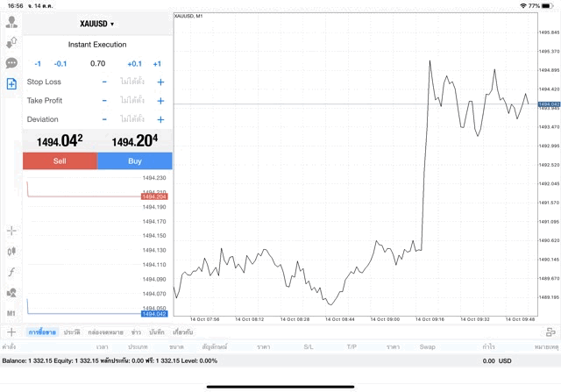561x392 pixels.
Task: Click the plus icon beside bottom tabs
Action: pos(11,332)
